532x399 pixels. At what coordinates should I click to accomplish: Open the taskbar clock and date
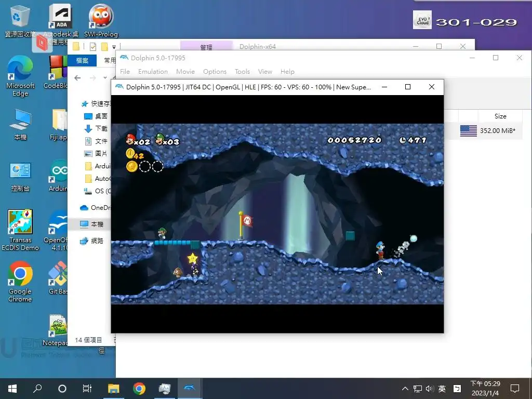click(485, 389)
